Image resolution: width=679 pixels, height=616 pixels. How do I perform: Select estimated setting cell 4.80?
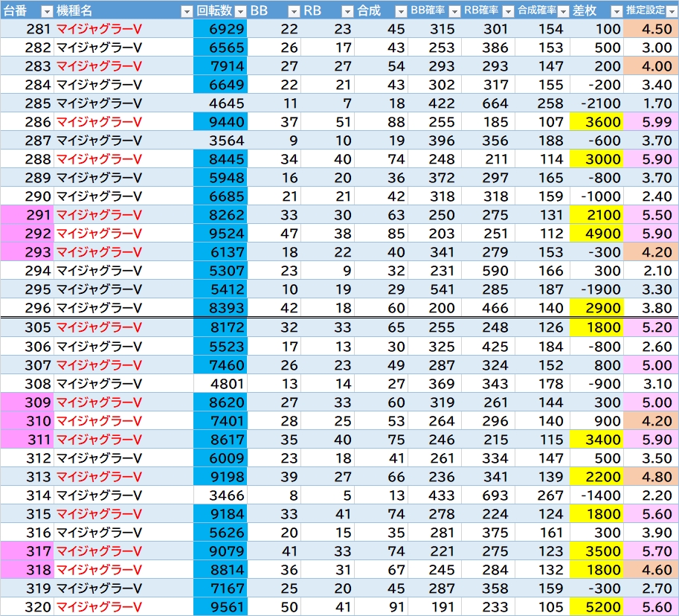(651, 477)
